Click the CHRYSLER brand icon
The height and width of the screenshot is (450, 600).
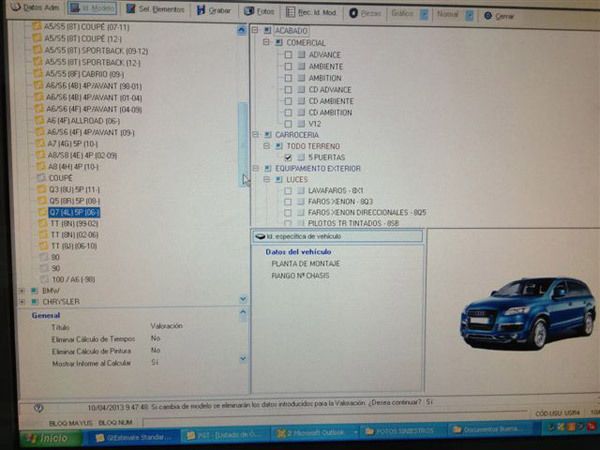click(35, 302)
